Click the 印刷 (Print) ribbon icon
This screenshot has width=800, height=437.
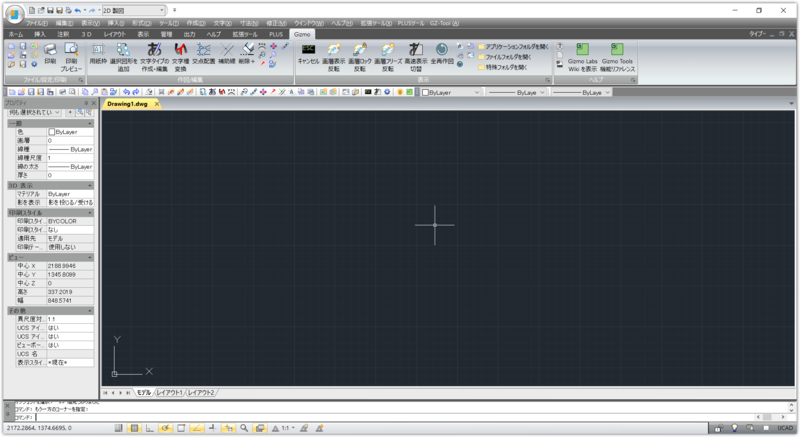pyautogui.click(x=50, y=54)
